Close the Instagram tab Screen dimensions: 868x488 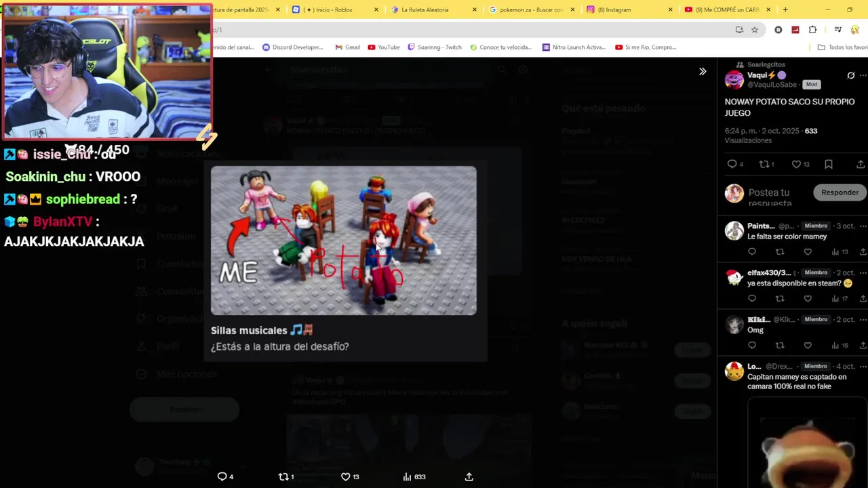[x=671, y=9]
